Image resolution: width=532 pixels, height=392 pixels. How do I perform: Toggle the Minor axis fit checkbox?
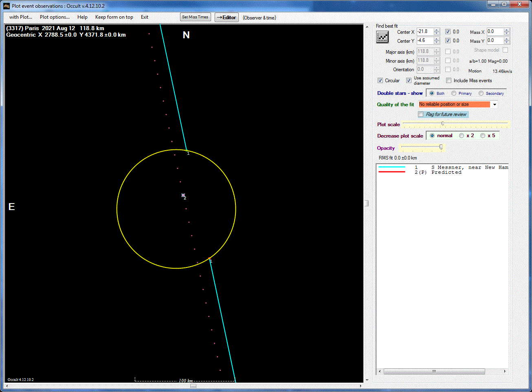click(448, 61)
